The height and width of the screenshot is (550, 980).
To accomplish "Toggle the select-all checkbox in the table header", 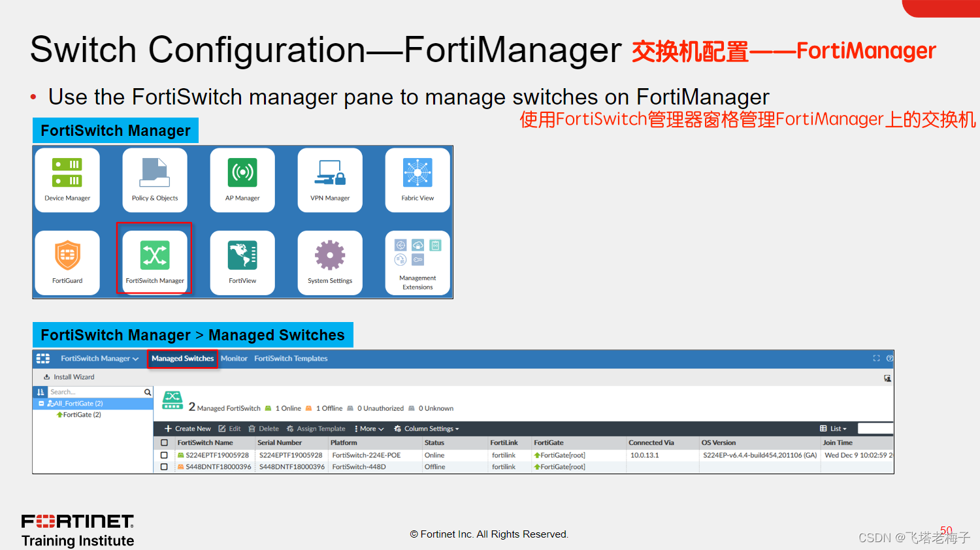I will click(x=165, y=442).
